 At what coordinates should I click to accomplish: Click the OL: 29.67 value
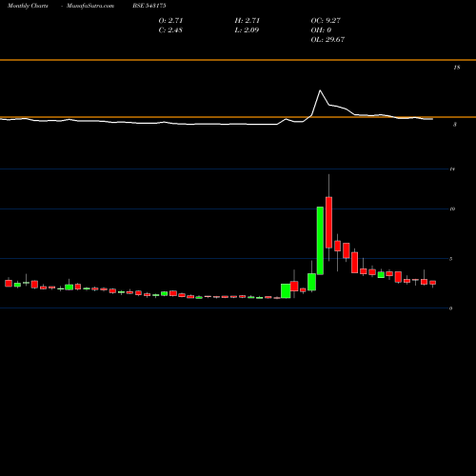coord(327,40)
